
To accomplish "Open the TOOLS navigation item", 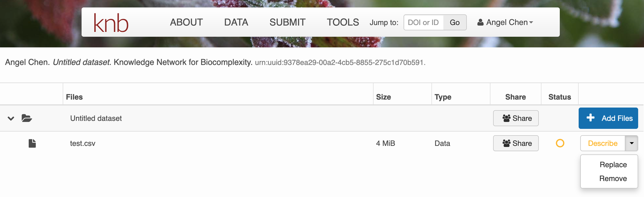I will (343, 22).
